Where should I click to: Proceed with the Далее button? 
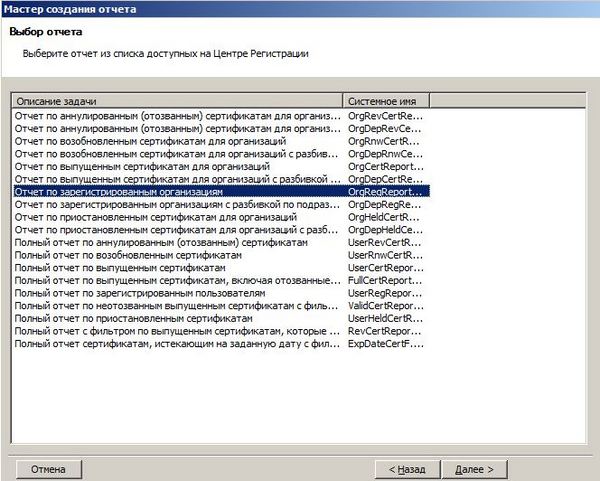(x=474, y=469)
